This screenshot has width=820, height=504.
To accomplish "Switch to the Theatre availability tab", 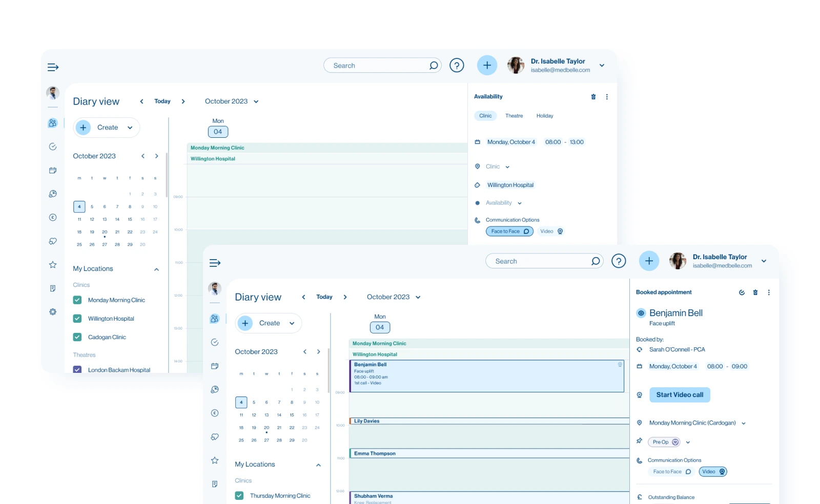I will pyautogui.click(x=514, y=116).
